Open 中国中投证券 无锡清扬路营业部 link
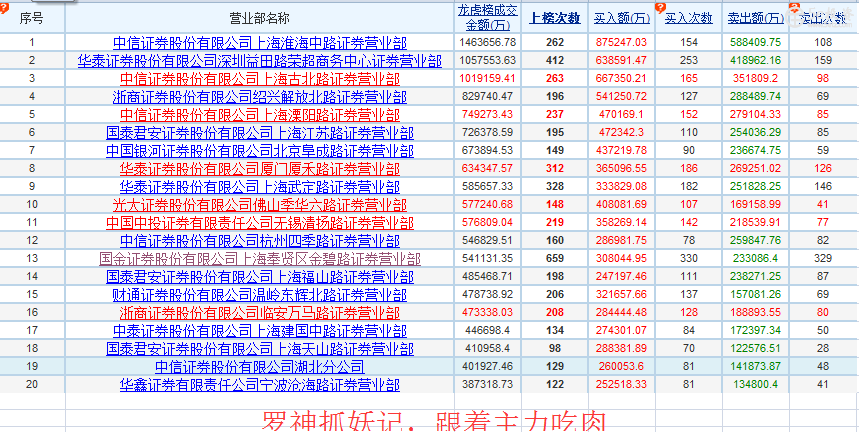 pyautogui.click(x=260, y=223)
